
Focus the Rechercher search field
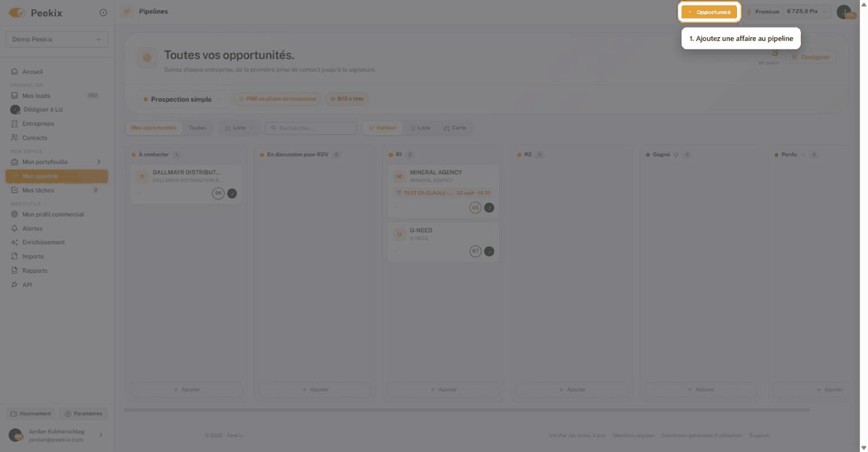[311, 128]
